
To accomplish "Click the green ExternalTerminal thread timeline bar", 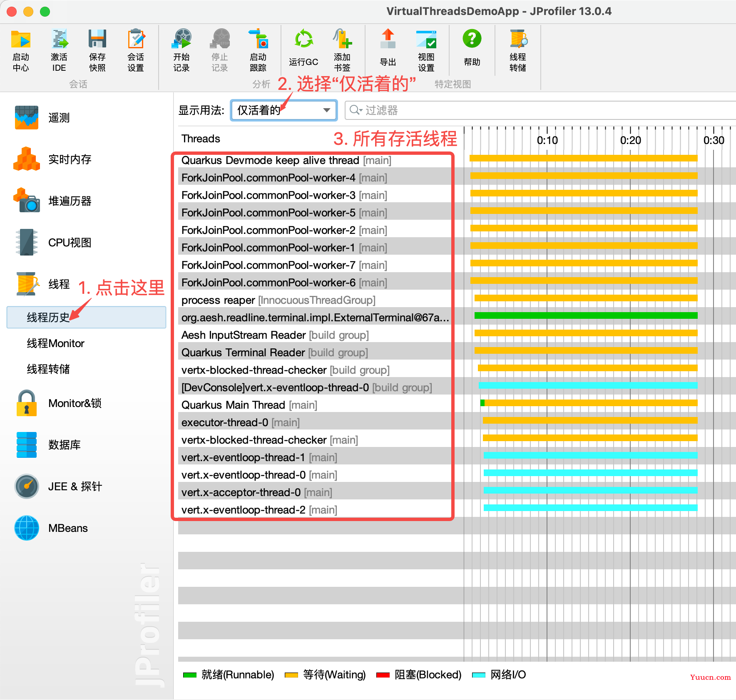I will [586, 315].
